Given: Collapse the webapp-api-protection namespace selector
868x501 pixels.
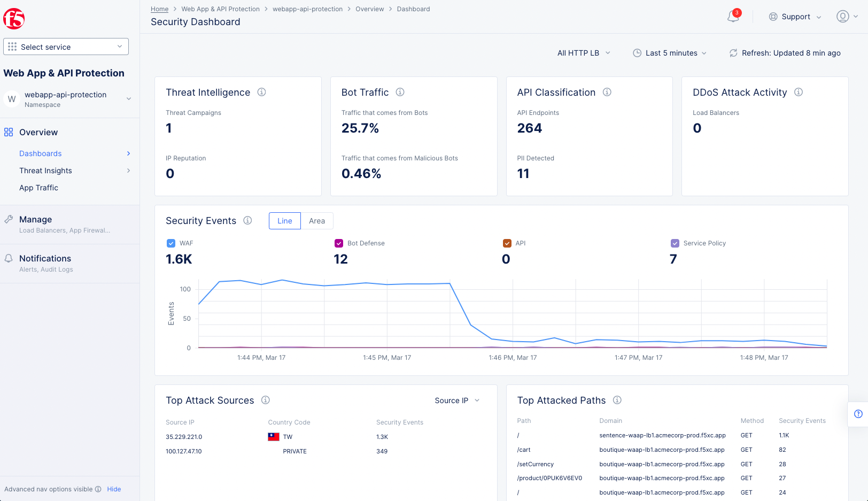Looking at the screenshot, I should point(128,98).
